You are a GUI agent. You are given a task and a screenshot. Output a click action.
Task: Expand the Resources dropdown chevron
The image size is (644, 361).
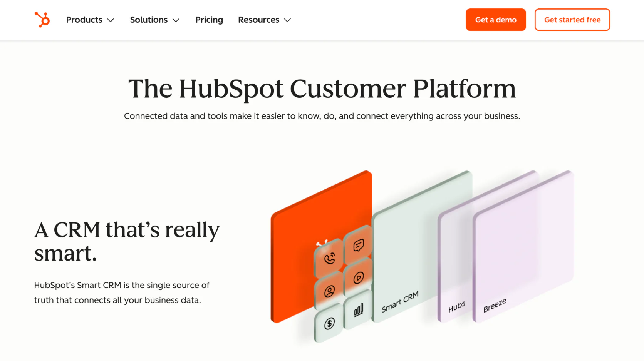click(287, 20)
